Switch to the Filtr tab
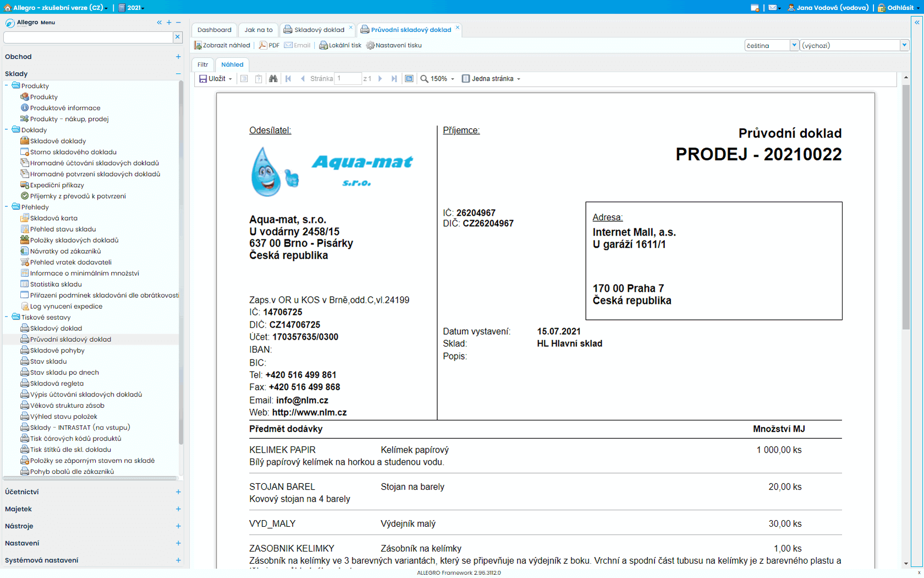 pos(203,64)
